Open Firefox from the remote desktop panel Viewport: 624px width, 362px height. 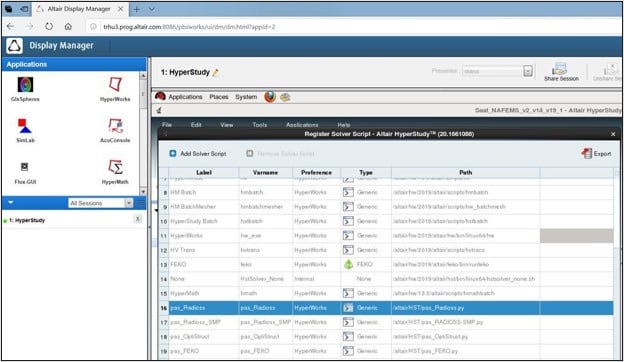pyautogui.click(x=270, y=97)
